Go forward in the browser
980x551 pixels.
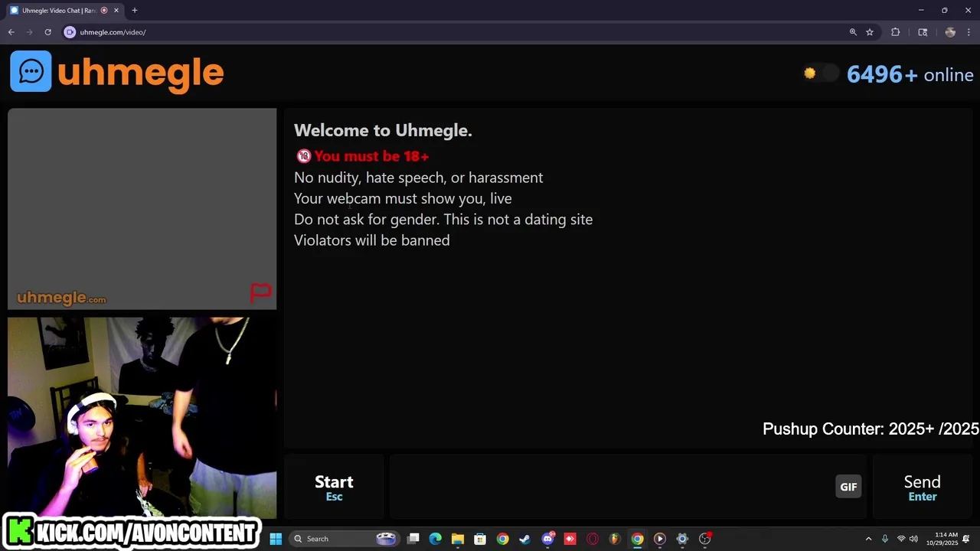coord(30,32)
